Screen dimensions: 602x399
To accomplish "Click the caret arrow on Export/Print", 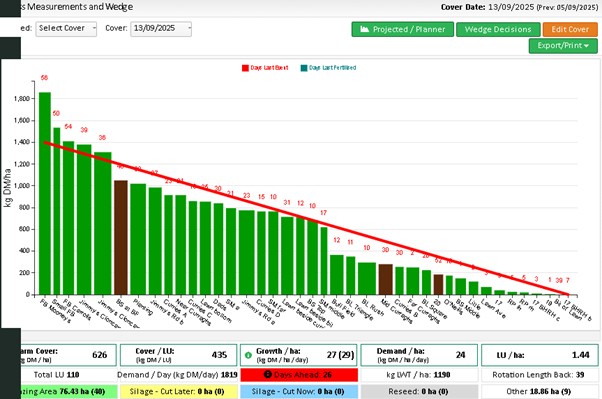I will click(x=586, y=46).
